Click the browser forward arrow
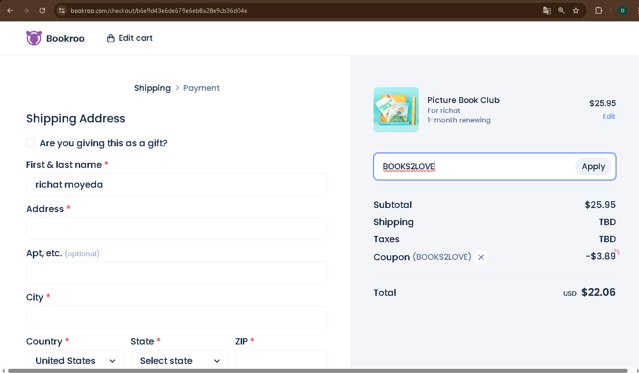The image size is (639, 373). (26, 11)
